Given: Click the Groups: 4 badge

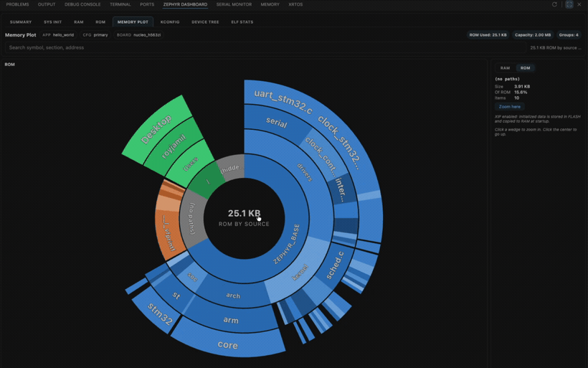Looking at the screenshot, I should point(569,35).
